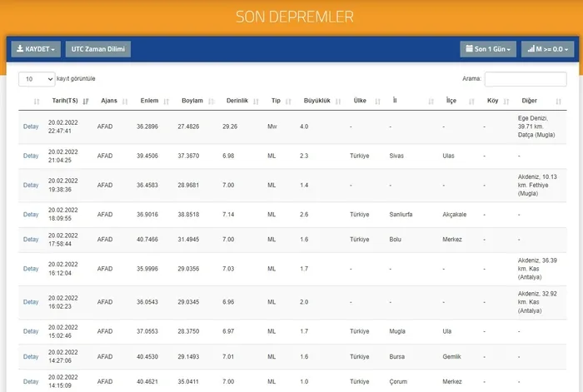Click the Çorum province cell
Viewport: 583px width, 392px height.
398,381
